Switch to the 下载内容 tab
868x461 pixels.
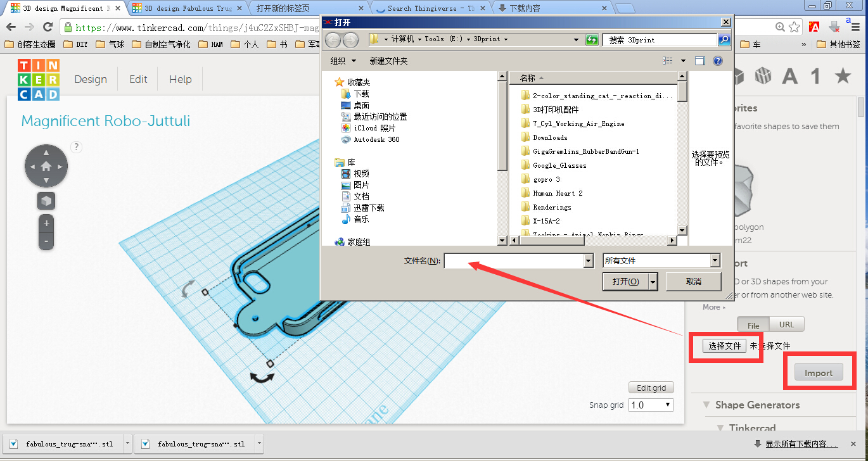(x=552, y=8)
